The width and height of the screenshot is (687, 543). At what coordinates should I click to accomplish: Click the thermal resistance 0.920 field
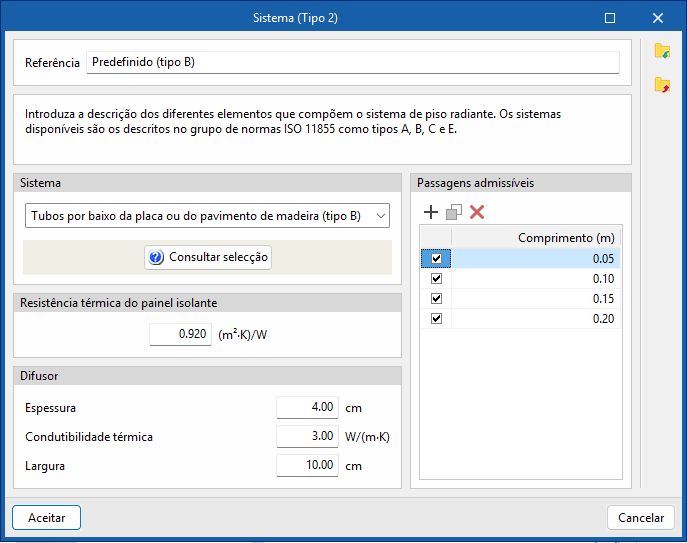180,334
